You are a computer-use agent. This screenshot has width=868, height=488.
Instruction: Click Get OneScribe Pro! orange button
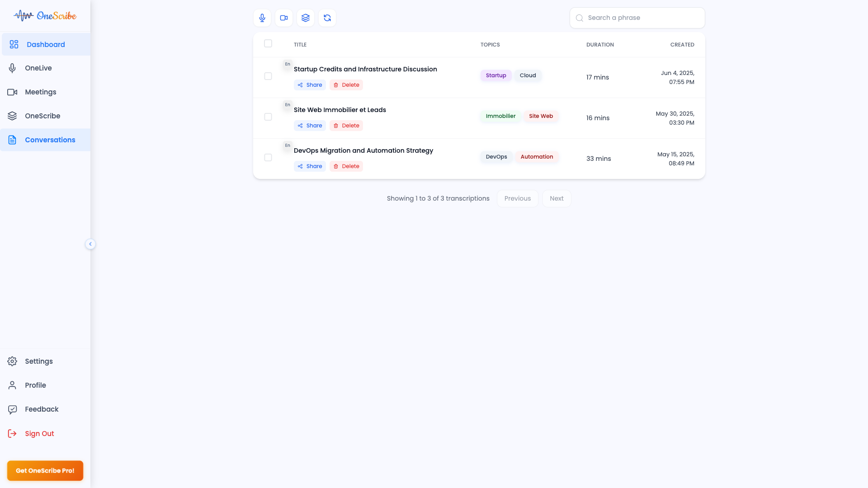point(45,470)
